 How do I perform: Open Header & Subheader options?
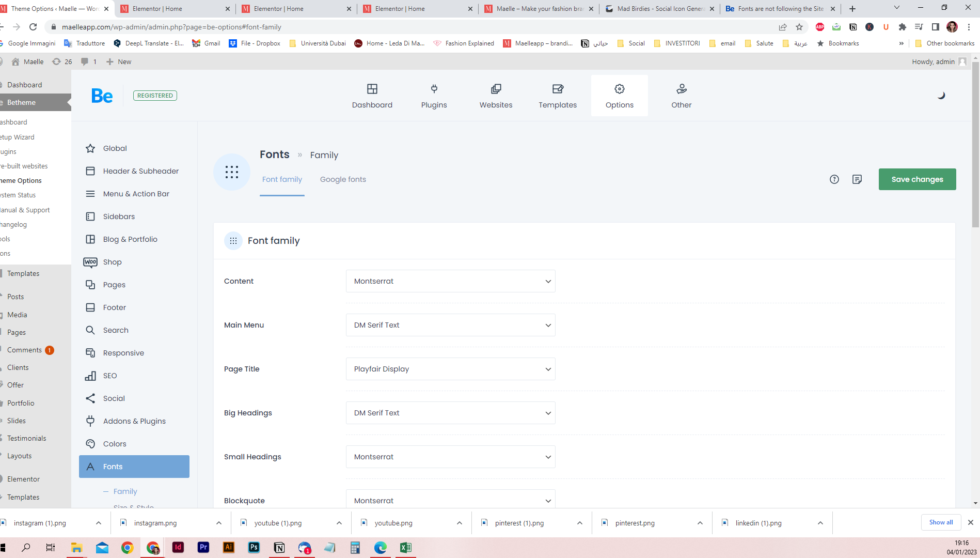point(134,171)
